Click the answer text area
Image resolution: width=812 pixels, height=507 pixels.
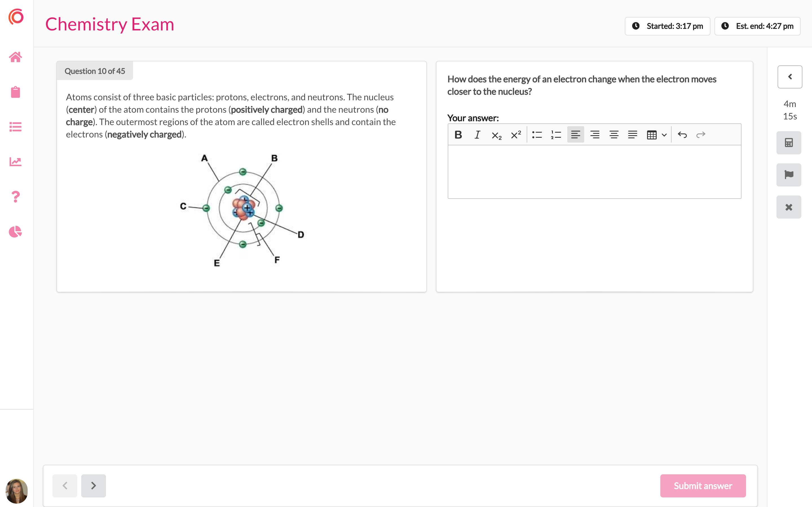tap(594, 172)
